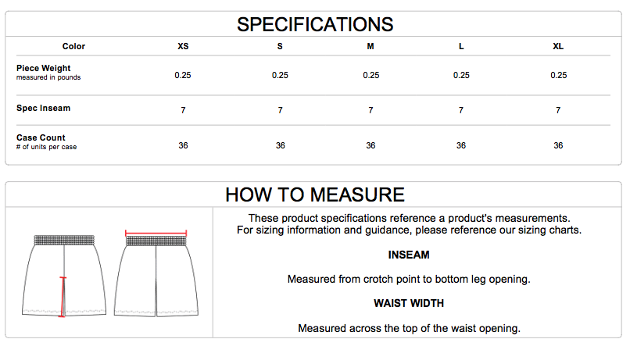Viewport: 630px width, 364px height.
Task: Click the shorts diagram showing the inseam line
Action: 65,273
